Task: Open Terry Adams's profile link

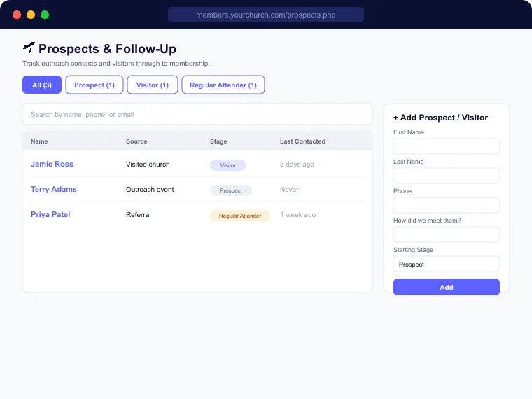Action: [x=54, y=189]
